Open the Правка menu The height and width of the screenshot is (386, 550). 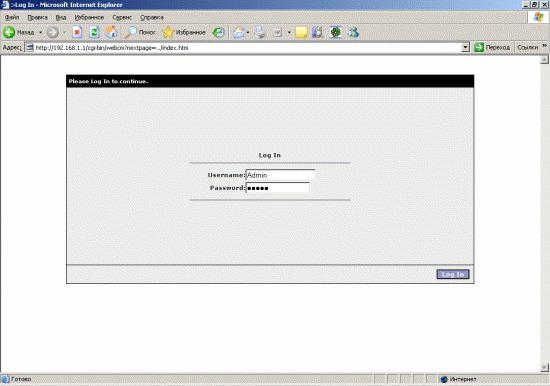pos(38,17)
